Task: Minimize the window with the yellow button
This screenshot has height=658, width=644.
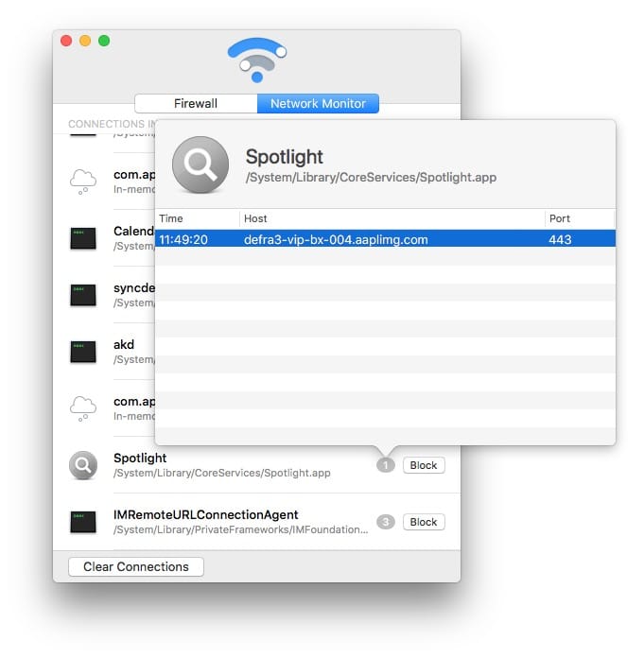Action: (x=85, y=41)
